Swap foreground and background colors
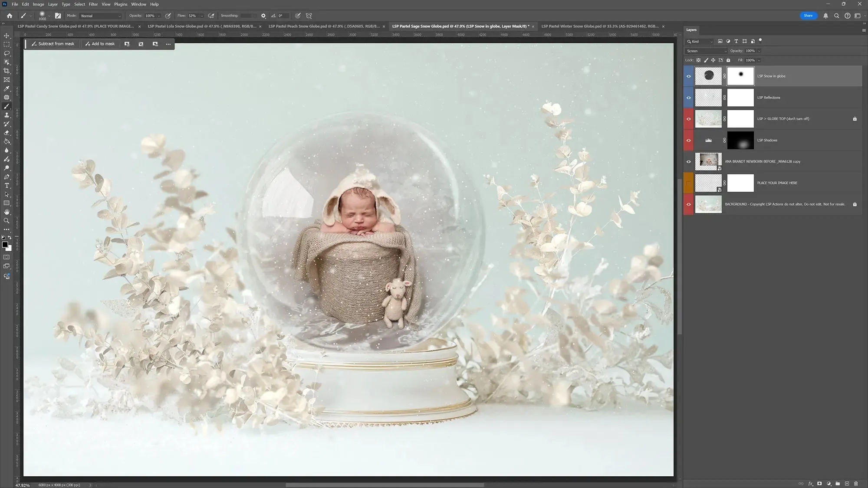Image resolution: width=868 pixels, height=488 pixels. coord(10,238)
